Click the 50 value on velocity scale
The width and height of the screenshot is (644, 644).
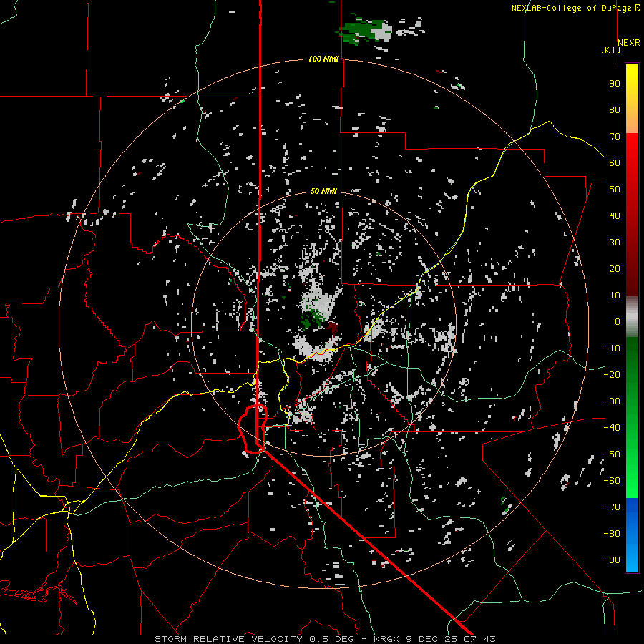point(615,190)
